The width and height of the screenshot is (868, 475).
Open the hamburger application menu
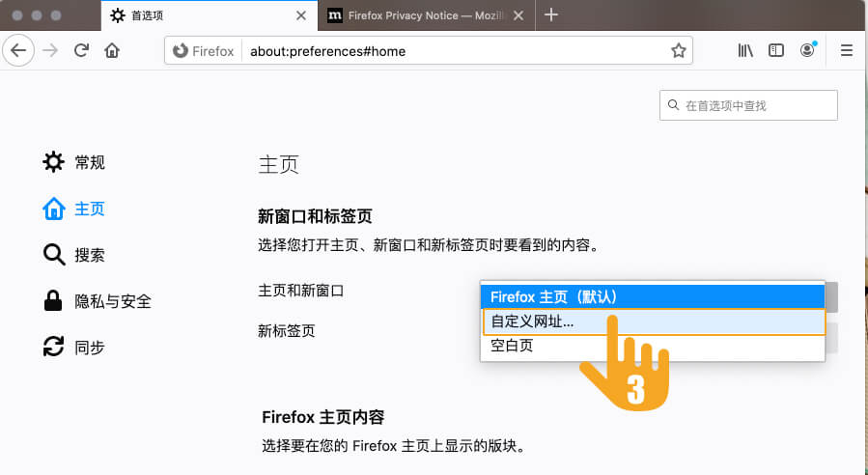pos(847,51)
